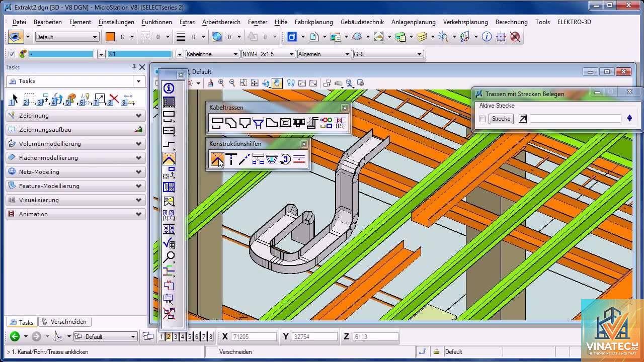The height and width of the screenshot is (362, 644).
Task: Open the globe icon in the attributes toolbar
Action: pyautogui.click(x=217, y=37)
